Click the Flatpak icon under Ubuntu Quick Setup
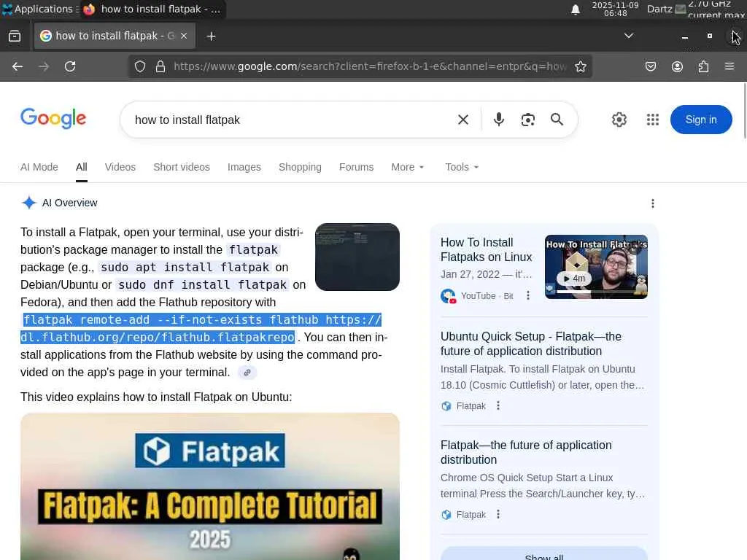Viewport: 747px width, 560px height. (446, 406)
